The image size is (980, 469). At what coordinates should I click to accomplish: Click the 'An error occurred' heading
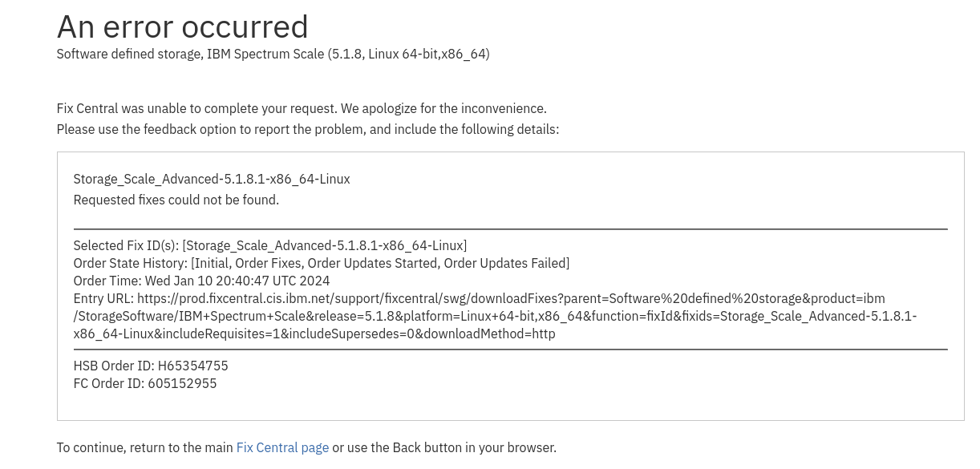coord(183,26)
